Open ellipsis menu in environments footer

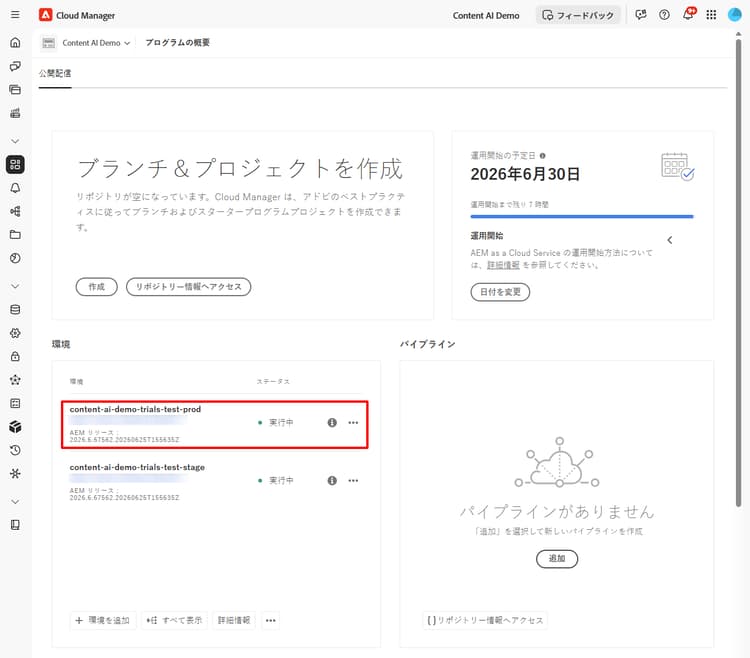(x=271, y=620)
